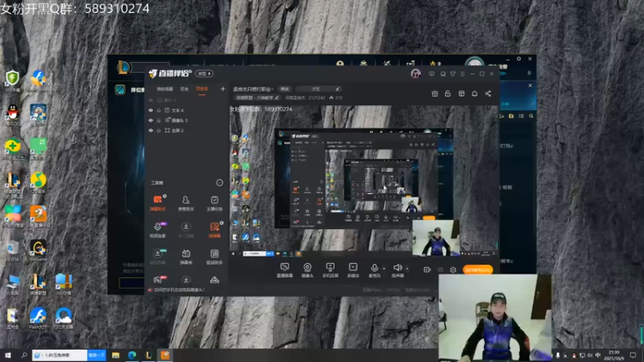Image resolution: width=644 pixels, height=362 pixels.
Task: Click the car-shaped tool in toolbox bottom row
Action: [214, 280]
